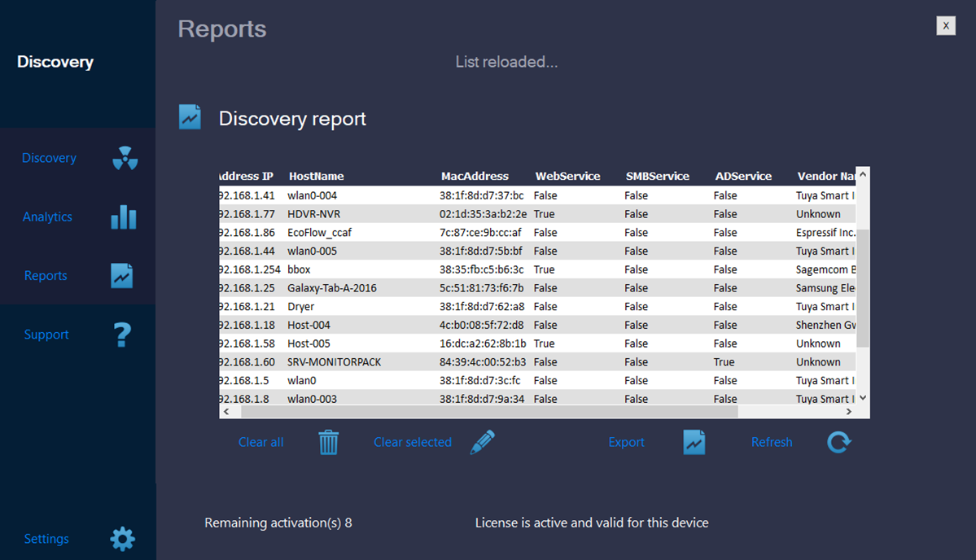
Task: Click the pencil icon beside Clear selected
Action: pyautogui.click(x=483, y=443)
